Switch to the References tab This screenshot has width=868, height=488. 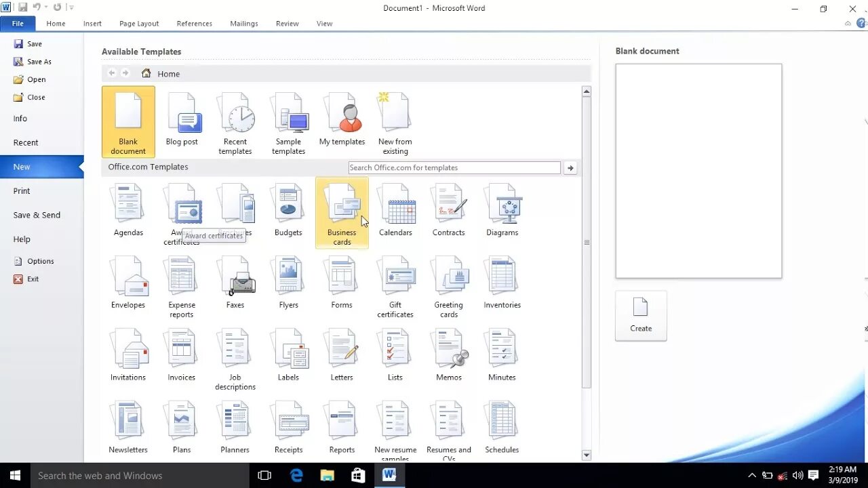[195, 24]
